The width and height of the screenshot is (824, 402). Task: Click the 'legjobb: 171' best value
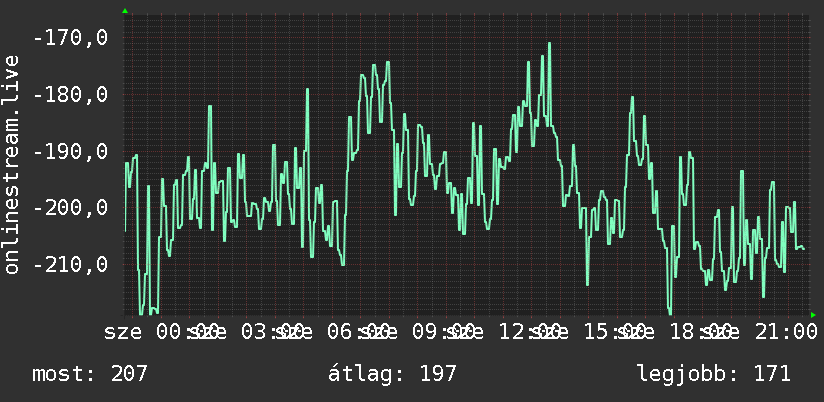(x=714, y=374)
